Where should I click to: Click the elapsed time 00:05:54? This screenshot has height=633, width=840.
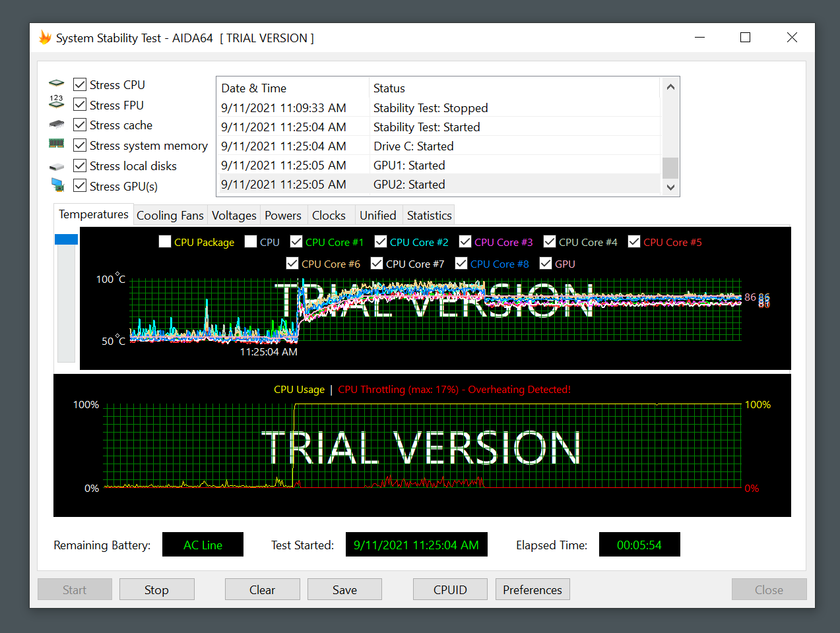coord(639,545)
